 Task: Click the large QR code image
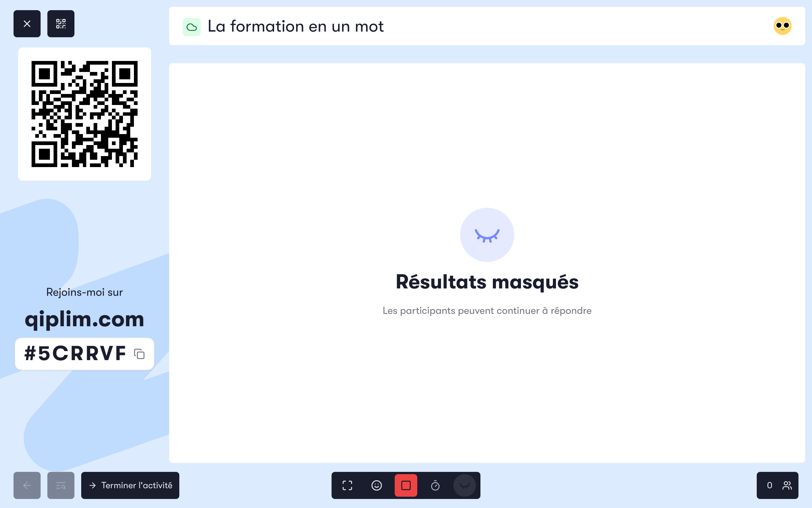pos(85,114)
